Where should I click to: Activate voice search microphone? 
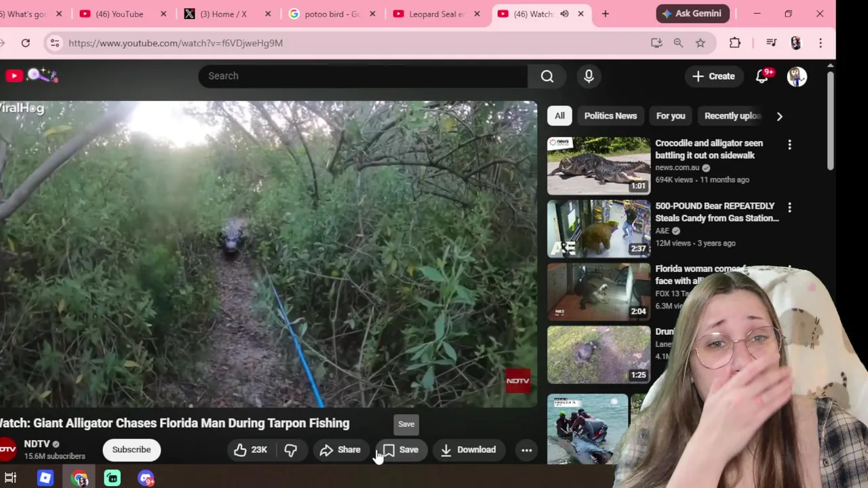[589, 76]
